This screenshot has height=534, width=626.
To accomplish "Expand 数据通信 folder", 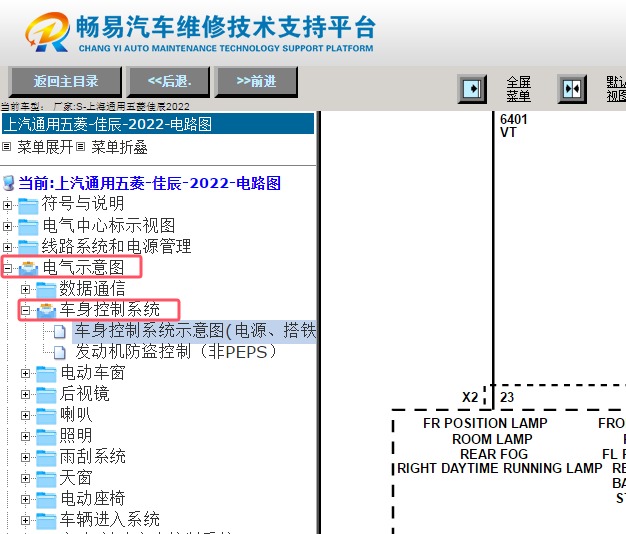I will (x=25, y=290).
